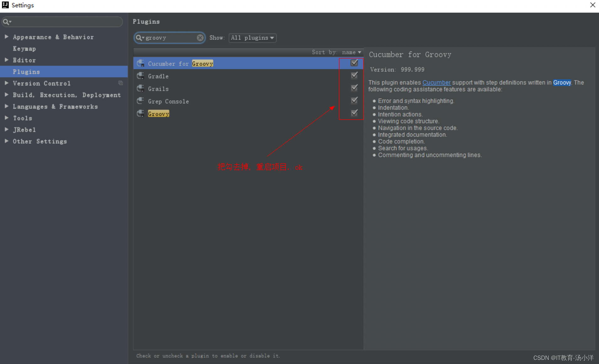Click the Version: 999.999 text

click(x=397, y=70)
